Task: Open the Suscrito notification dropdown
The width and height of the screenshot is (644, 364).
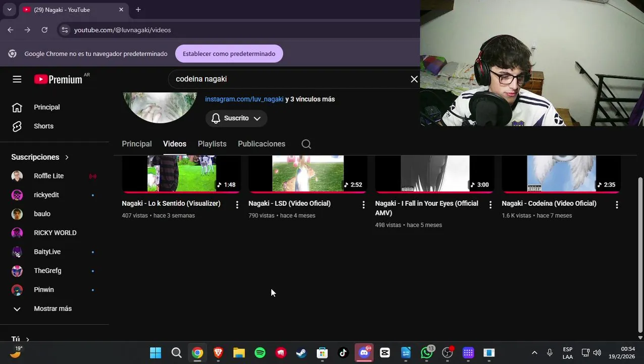Action: click(x=236, y=118)
